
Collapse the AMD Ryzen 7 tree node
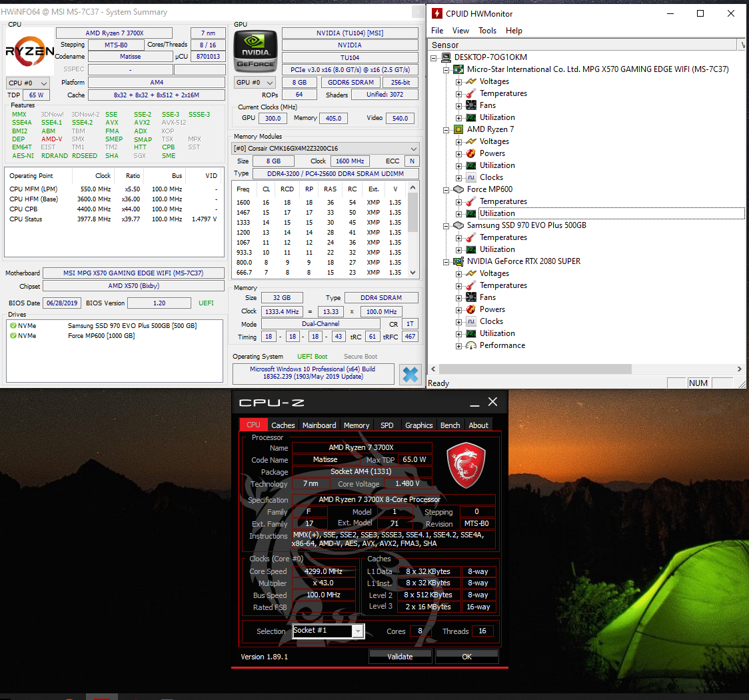pos(446,130)
